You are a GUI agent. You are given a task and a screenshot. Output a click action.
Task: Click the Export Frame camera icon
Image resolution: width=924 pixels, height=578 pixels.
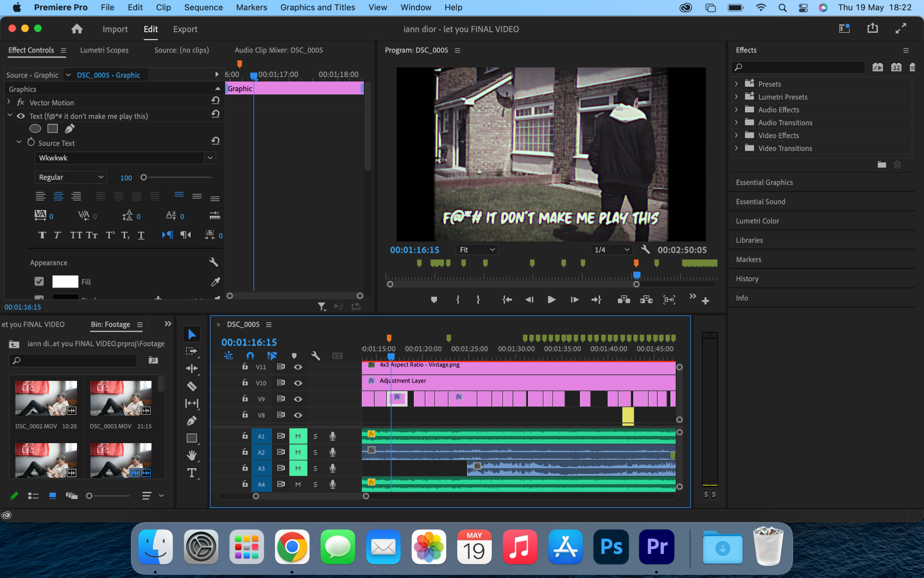click(669, 300)
